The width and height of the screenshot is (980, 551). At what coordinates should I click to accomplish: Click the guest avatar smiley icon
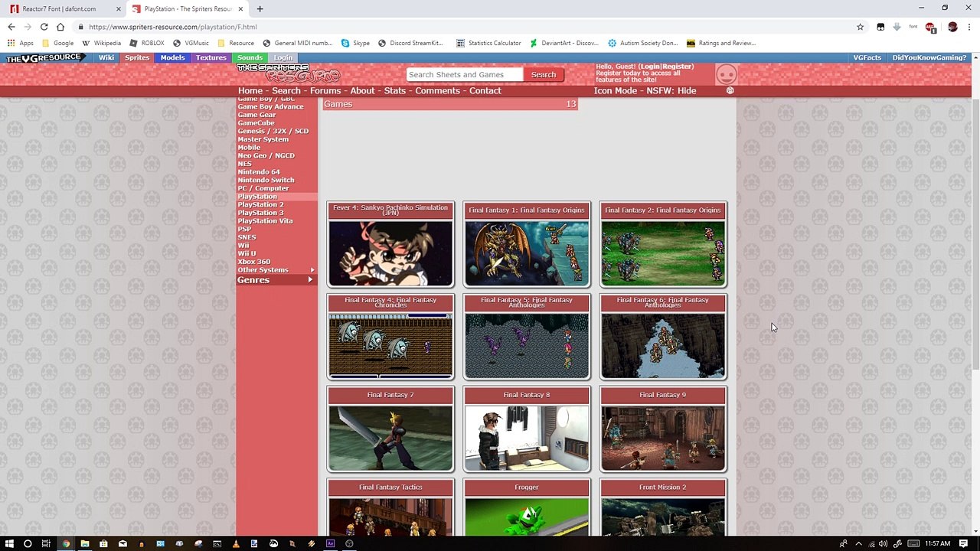click(x=726, y=74)
